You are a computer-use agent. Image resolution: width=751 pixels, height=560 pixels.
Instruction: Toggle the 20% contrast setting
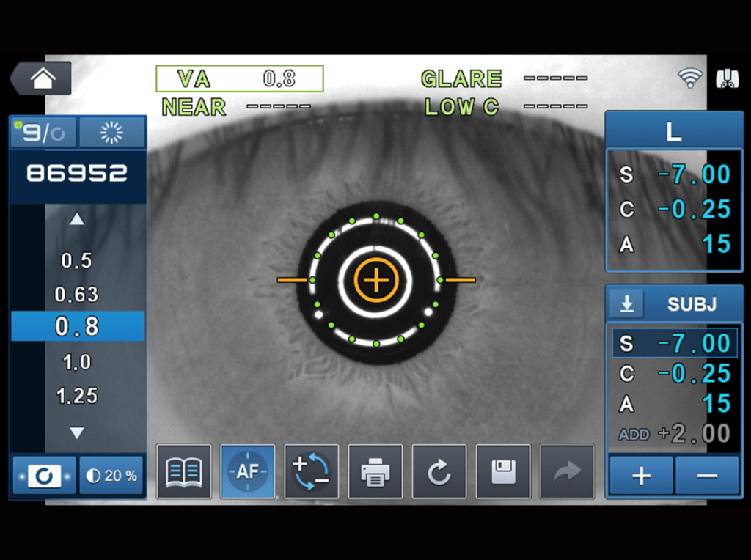(111, 476)
